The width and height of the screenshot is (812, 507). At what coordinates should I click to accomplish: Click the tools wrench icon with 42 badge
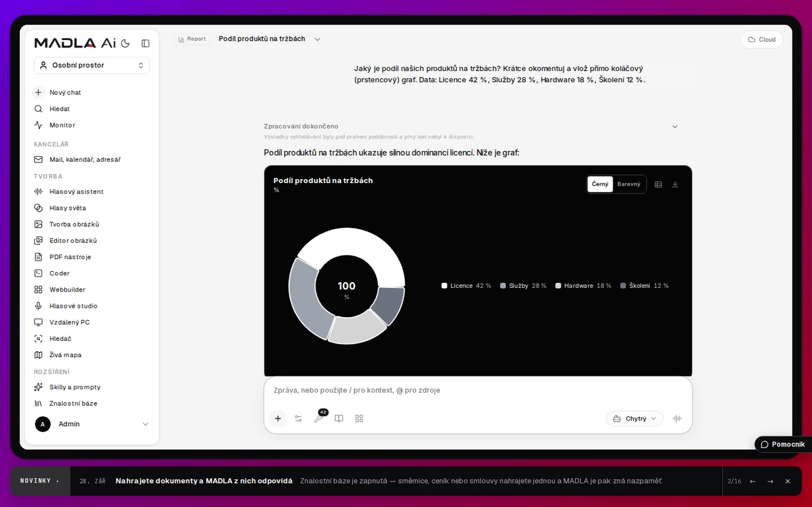[x=319, y=418]
